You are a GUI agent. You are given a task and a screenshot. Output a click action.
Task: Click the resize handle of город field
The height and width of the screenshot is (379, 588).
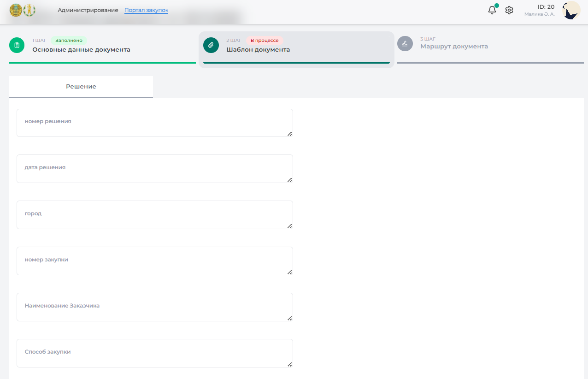tap(290, 226)
